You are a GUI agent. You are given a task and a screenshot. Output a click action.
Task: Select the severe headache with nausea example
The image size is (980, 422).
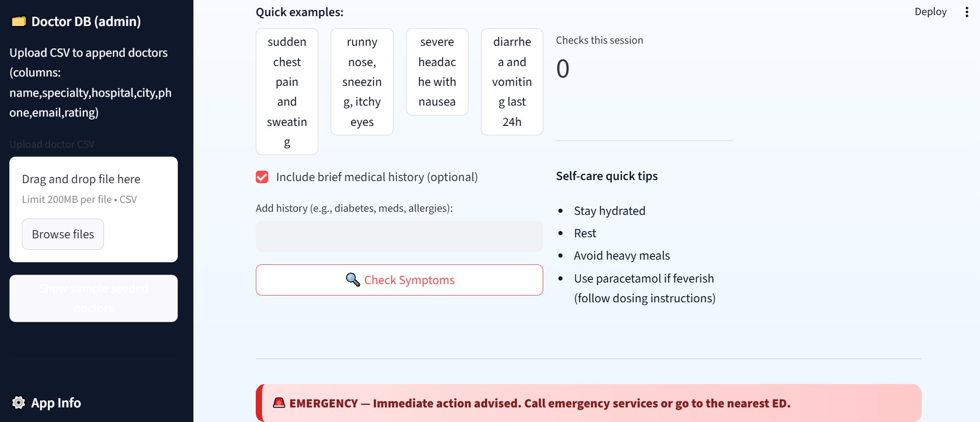point(437,72)
